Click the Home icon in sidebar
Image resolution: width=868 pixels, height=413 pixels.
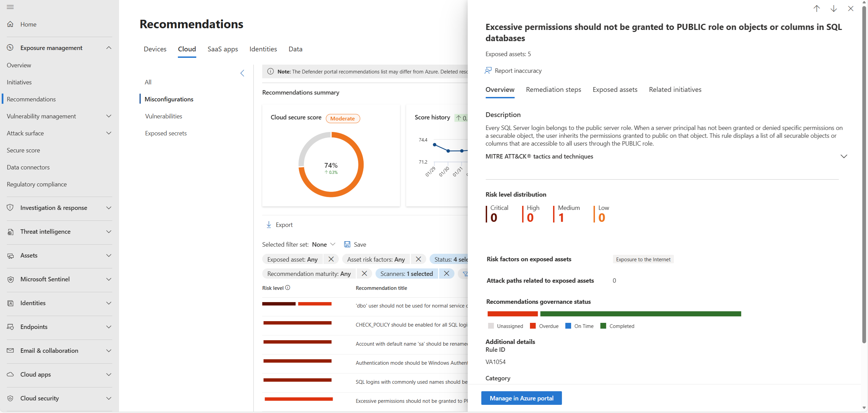(11, 24)
